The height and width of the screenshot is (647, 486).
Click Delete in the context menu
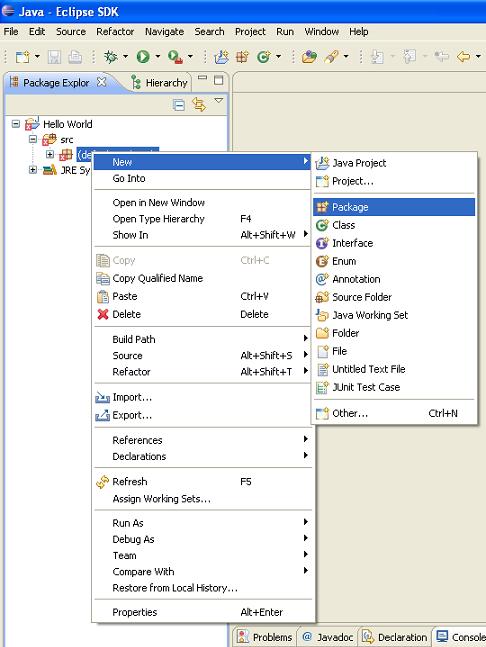click(202, 314)
